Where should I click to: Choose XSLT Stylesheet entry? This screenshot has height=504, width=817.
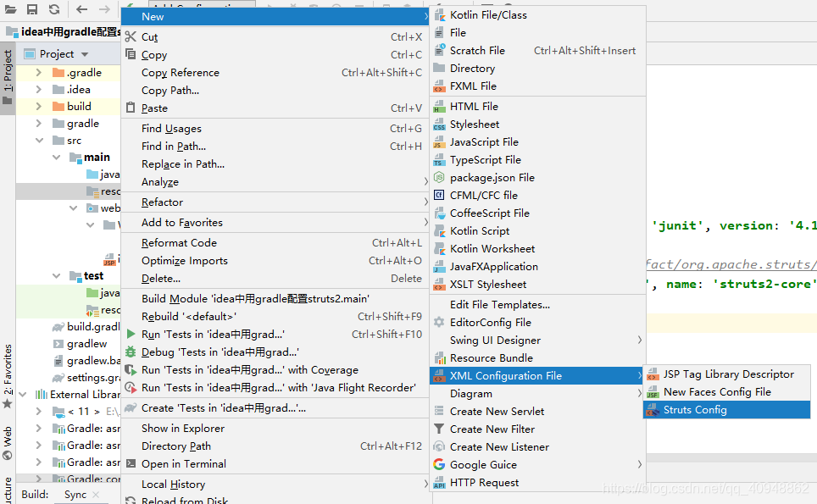click(x=537, y=285)
